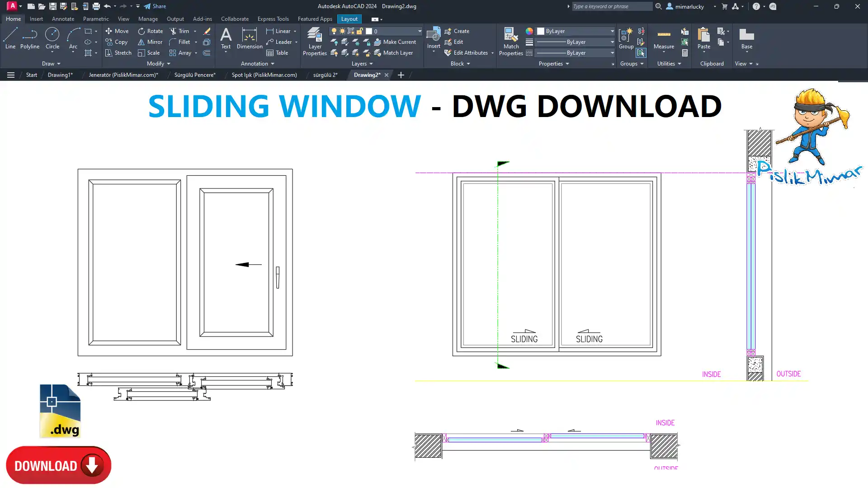Switch to the Annotate ribbon tab
Viewport: 868px width, 488px height.
[x=63, y=19]
